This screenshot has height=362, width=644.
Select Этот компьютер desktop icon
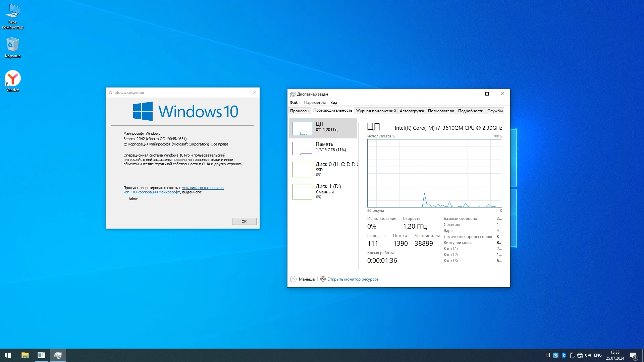point(13,12)
